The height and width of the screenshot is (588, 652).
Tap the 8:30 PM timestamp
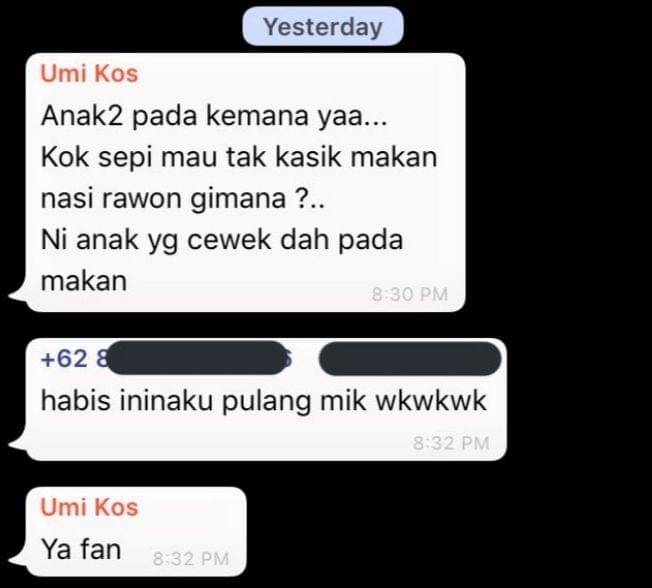click(x=410, y=295)
